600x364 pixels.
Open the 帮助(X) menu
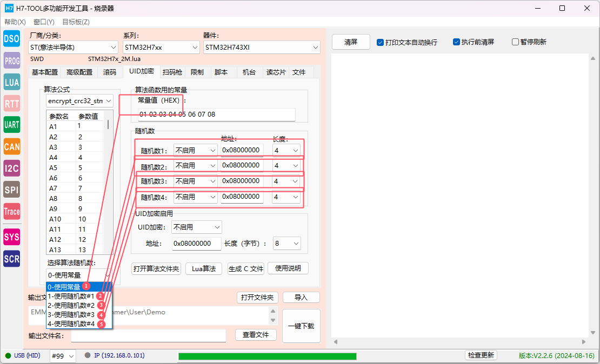[x=15, y=22]
